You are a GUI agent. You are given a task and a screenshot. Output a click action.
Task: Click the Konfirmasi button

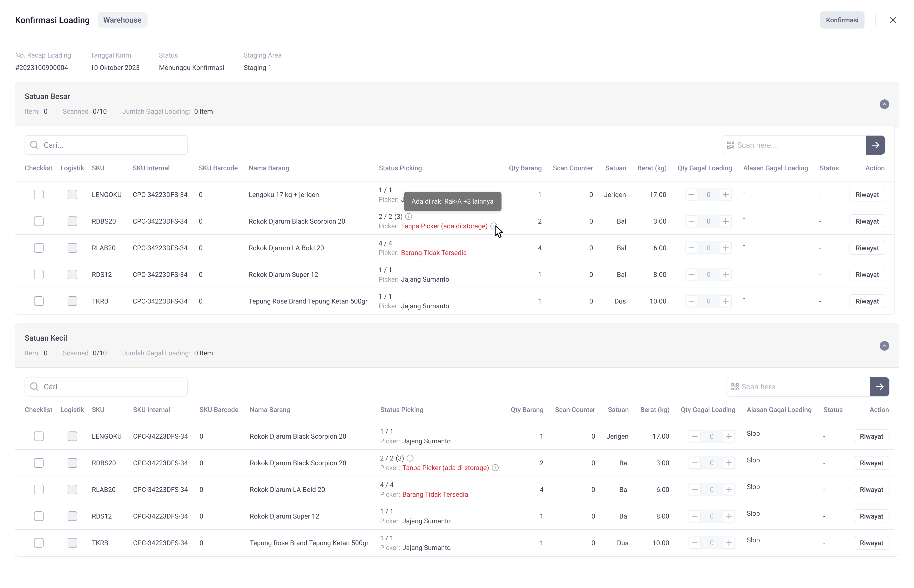(842, 20)
